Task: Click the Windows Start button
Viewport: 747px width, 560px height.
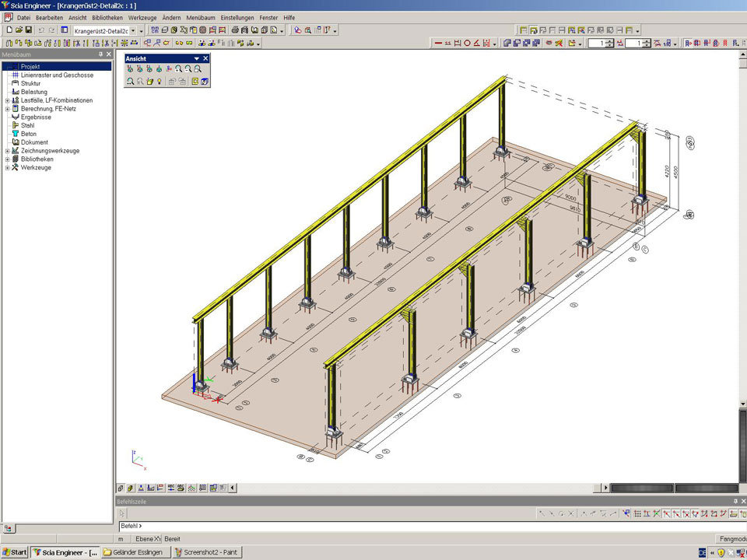Action: tap(15, 552)
